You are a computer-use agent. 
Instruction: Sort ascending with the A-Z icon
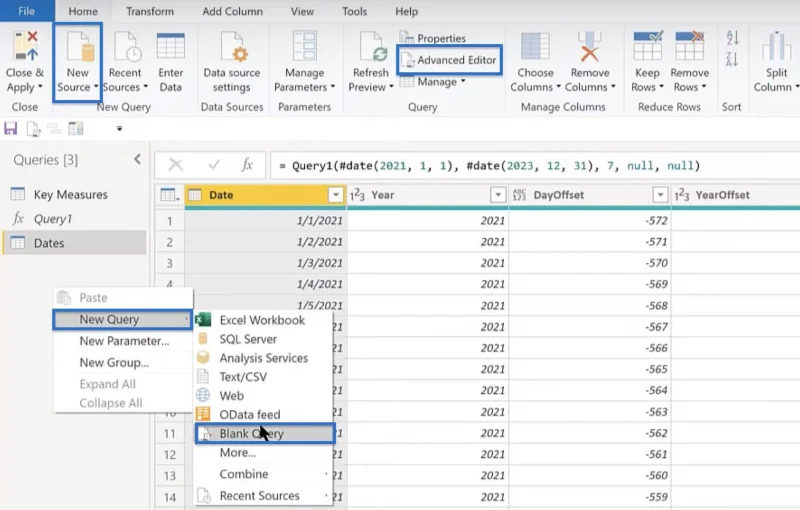point(732,38)
